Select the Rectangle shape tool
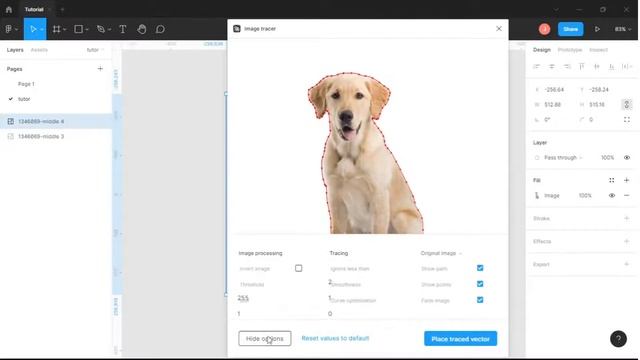 tap(78, 29)
